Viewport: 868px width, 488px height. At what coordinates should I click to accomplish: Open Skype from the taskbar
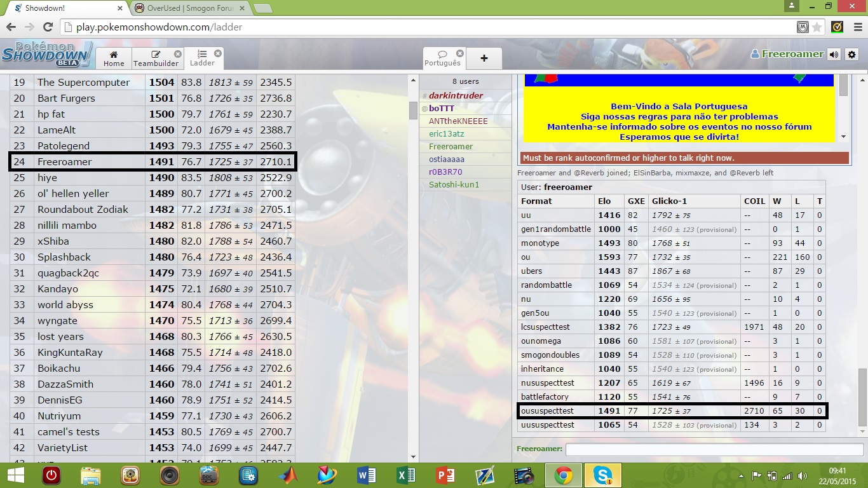coord(602,475)
